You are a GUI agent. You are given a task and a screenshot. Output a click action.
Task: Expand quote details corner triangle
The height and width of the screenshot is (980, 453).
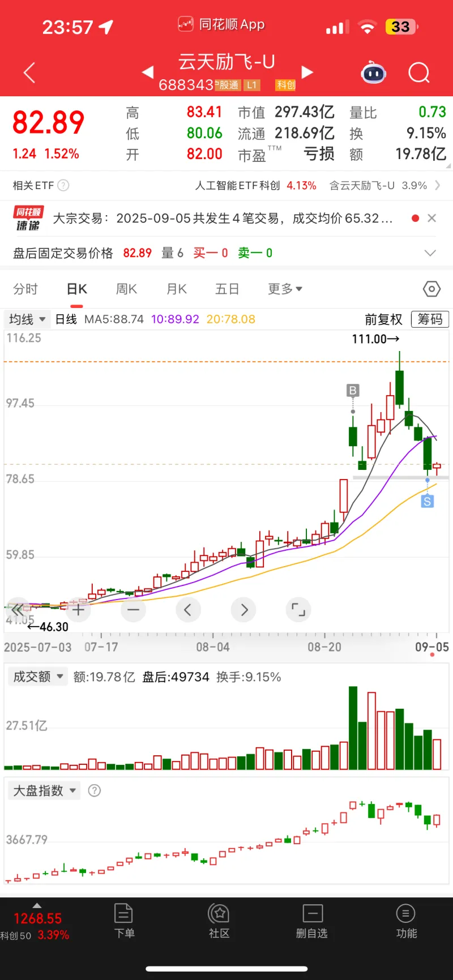pos(448,166)
